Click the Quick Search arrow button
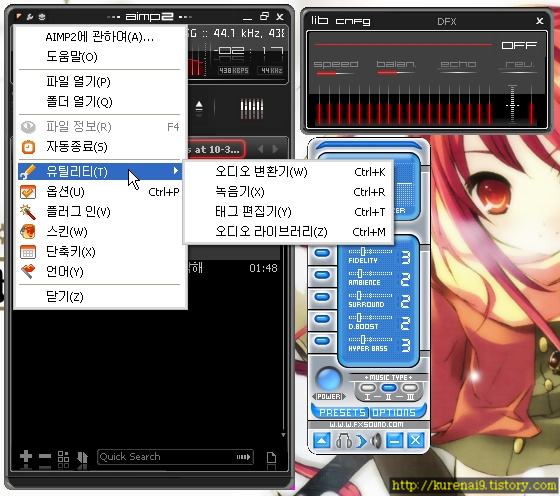 coord(244,457)
